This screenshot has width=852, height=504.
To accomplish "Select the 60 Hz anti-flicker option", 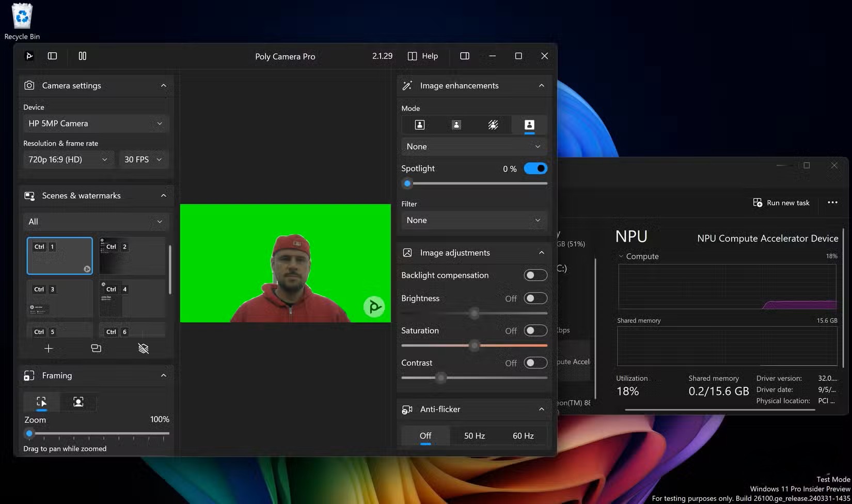I will tap(523, 436).
